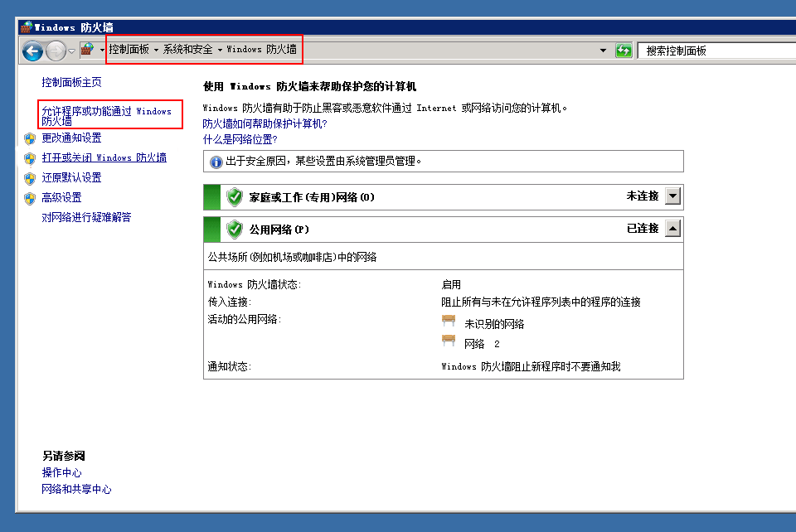This screenshot has height=532, width=796.
Task: Click the 搜索控制面板 search box
Action: [x=713, y=51]
